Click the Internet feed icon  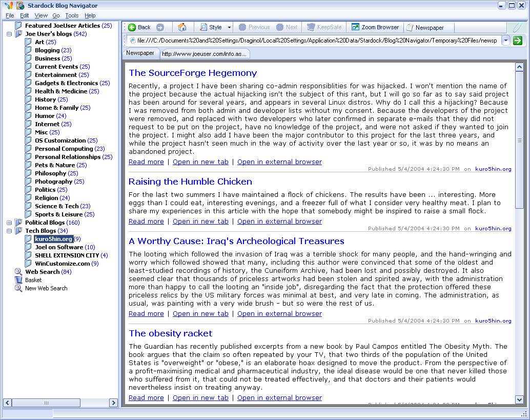(29, 124)
